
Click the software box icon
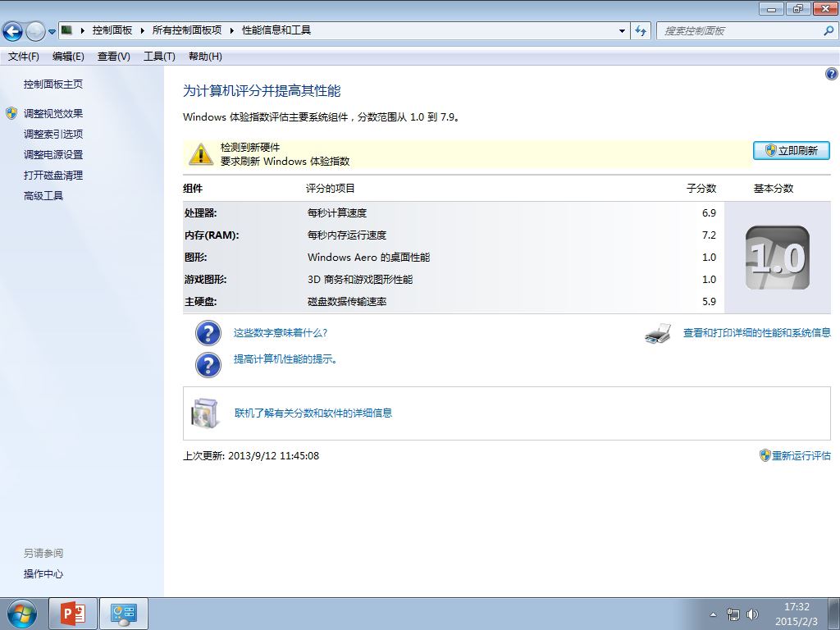click(x=204, y=413)
